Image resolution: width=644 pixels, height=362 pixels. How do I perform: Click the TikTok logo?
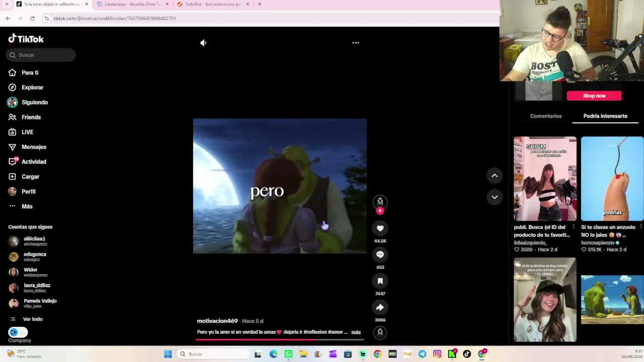coord(26,39)
